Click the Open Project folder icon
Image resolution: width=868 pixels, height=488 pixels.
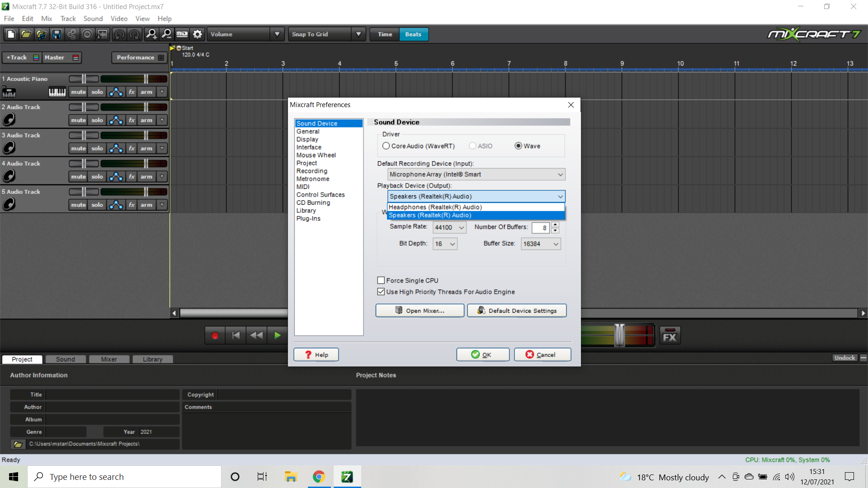point(26,34)
